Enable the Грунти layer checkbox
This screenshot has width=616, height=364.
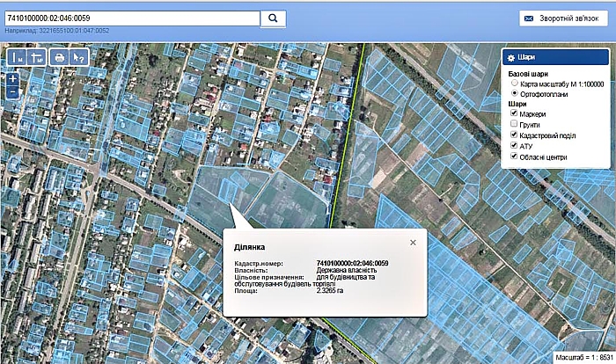point(514,125)
